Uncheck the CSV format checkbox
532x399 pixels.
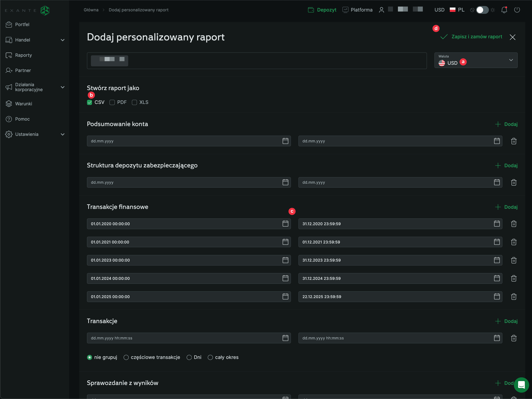pos(89,102)
